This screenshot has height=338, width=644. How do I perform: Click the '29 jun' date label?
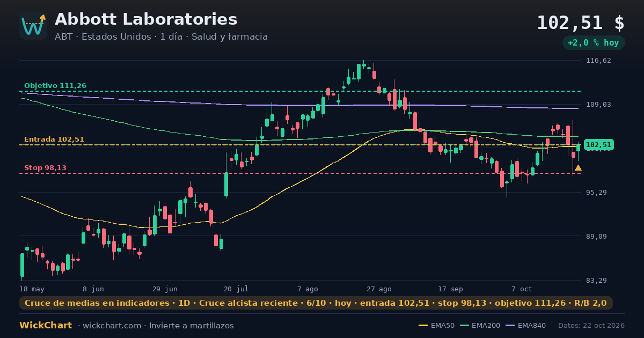pos(165,289)
